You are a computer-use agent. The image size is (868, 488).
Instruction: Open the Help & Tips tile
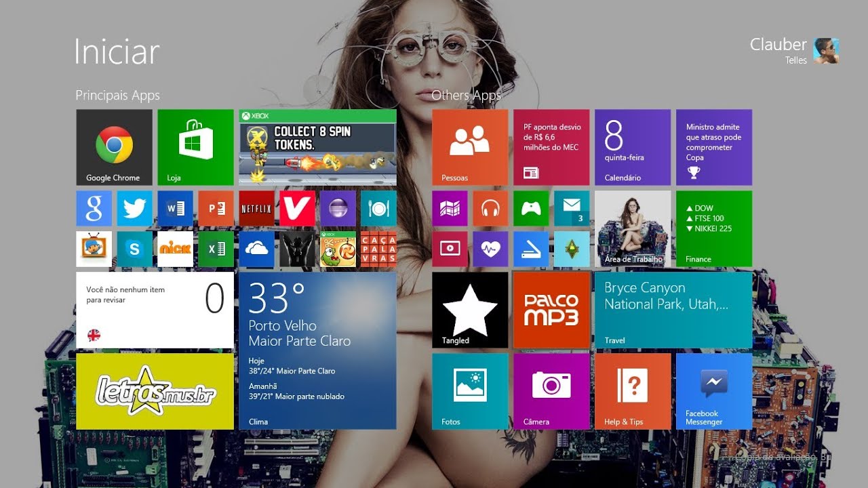click(x=633, y=392)
